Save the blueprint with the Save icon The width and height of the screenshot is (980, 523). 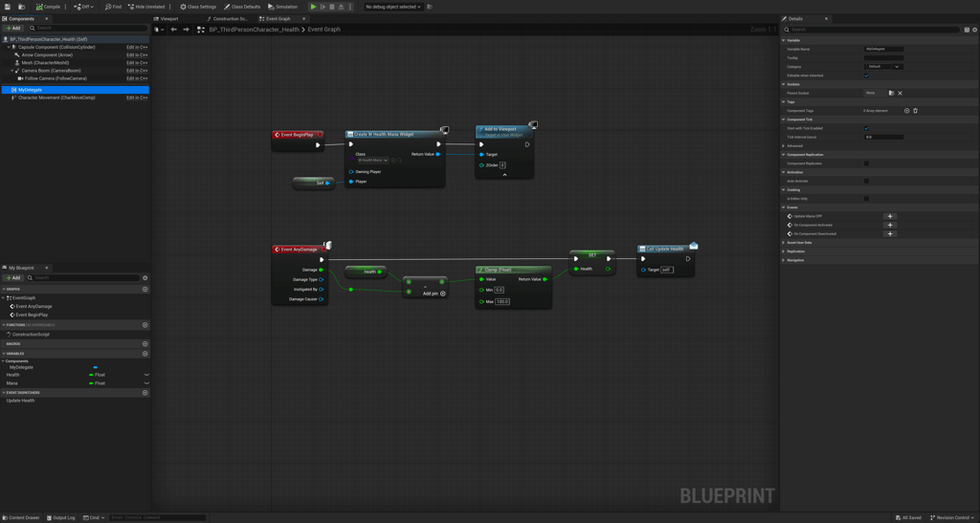pos(8,7)
